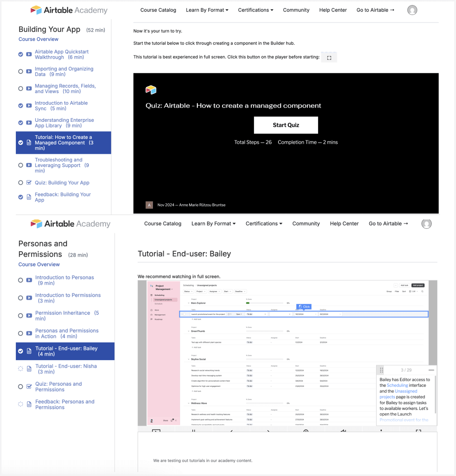
Task: Open the Tutorial - End-user: Nisha lesson link
Action: [66, 369]
